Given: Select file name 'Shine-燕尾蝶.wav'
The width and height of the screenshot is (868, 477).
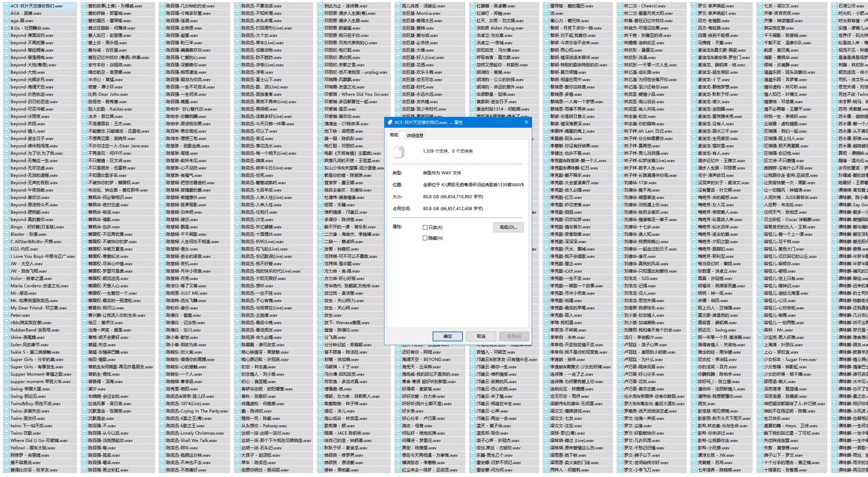Looking at the screenshot, I should click(x=28, y=337).
